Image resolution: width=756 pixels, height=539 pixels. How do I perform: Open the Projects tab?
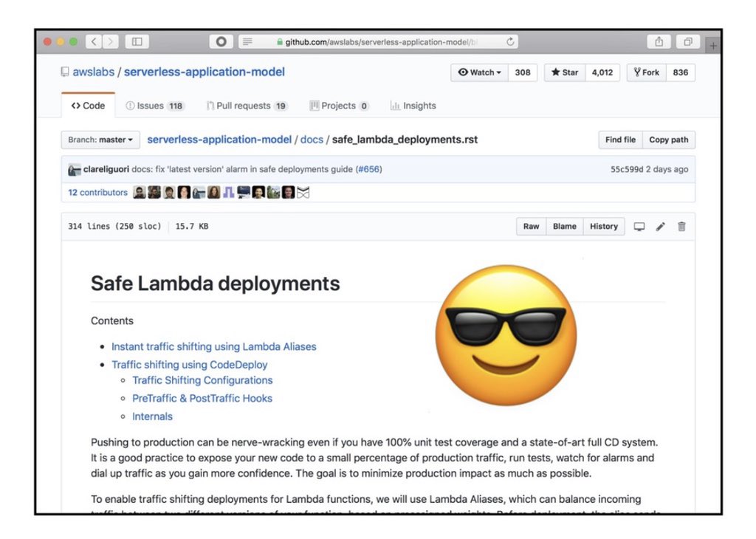339,106
